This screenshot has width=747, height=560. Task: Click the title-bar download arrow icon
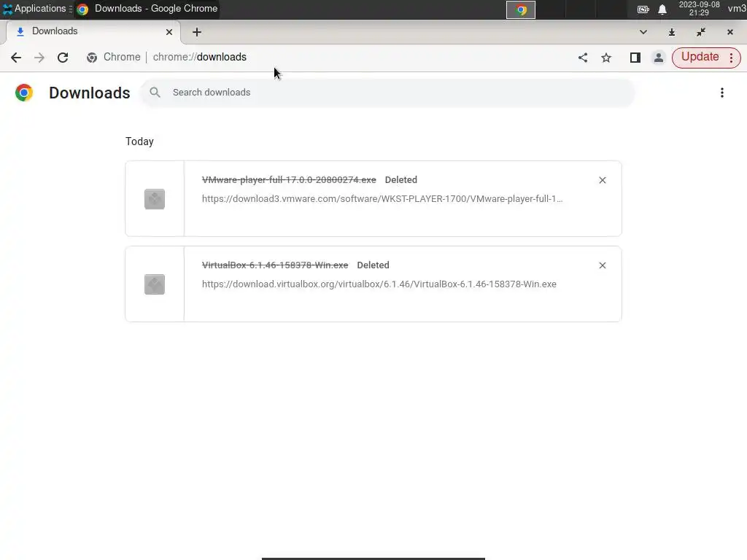[x=672, y=32]
